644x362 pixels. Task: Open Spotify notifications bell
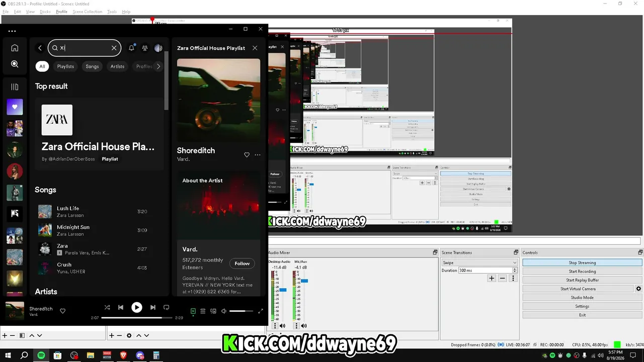tap(132, 48)
